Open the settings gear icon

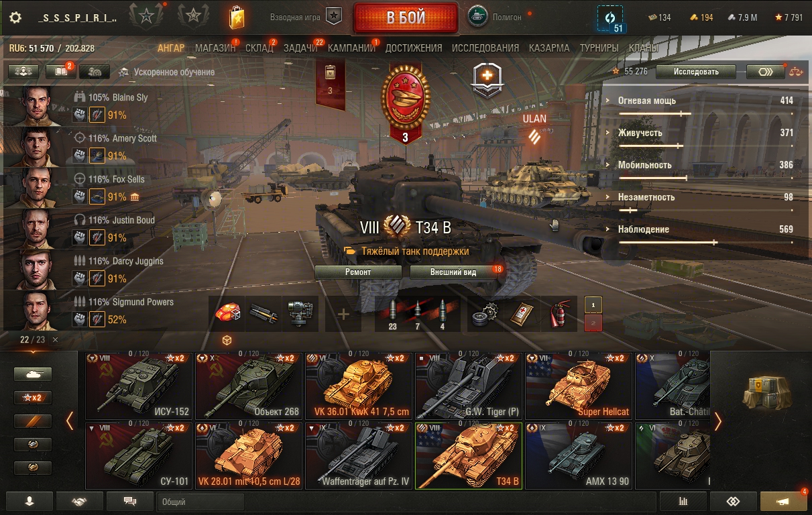(15, 18)
